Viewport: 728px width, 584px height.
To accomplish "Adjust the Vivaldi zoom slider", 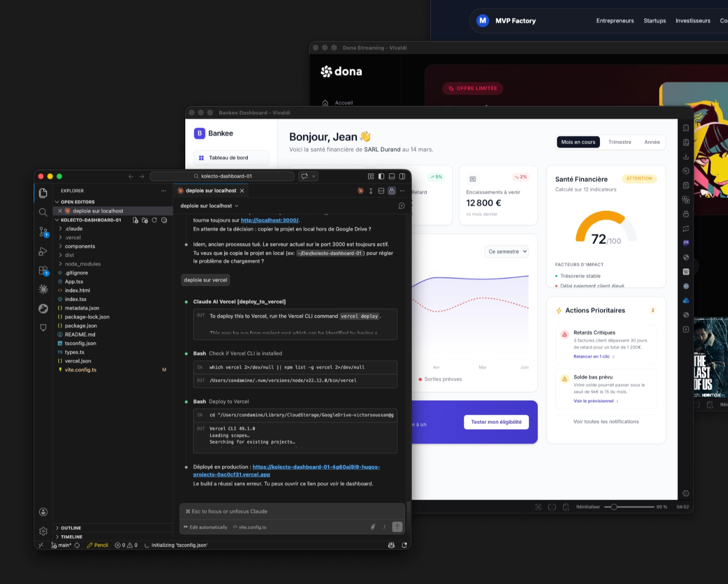I will coord(614,507).
